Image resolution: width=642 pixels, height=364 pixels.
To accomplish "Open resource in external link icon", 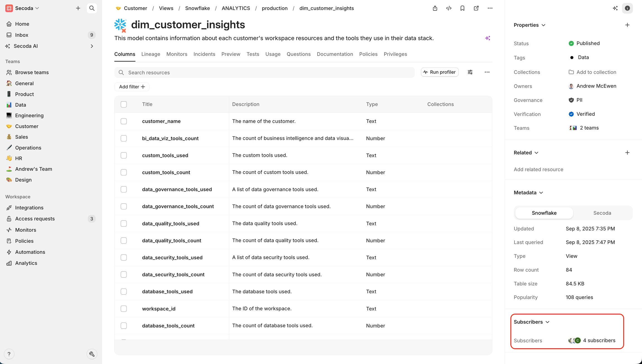I will tap(476, 8).
